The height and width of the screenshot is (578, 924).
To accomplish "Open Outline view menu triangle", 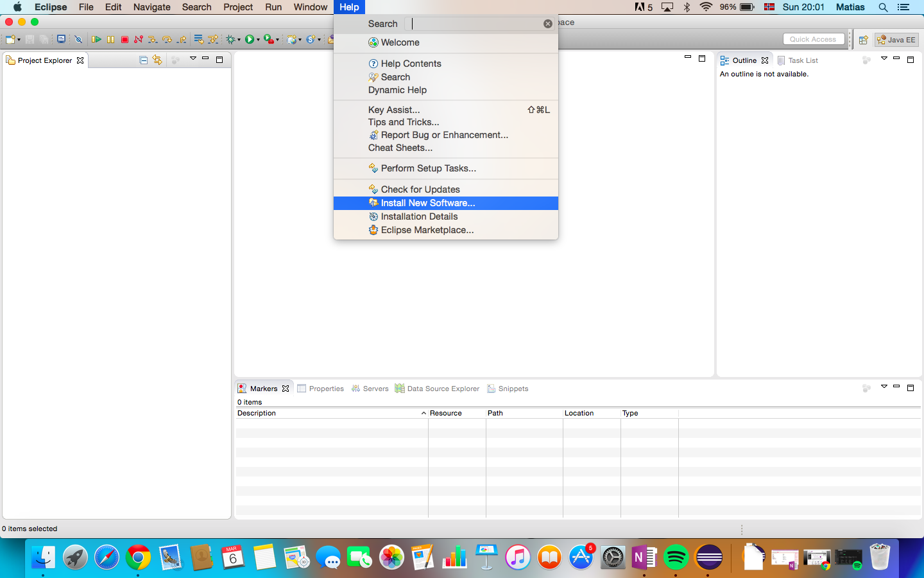I will point(884,58).
